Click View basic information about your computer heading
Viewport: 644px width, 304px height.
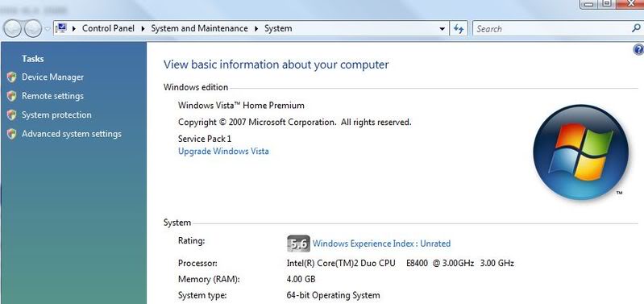pyautogui.click(x=276, y=65)
